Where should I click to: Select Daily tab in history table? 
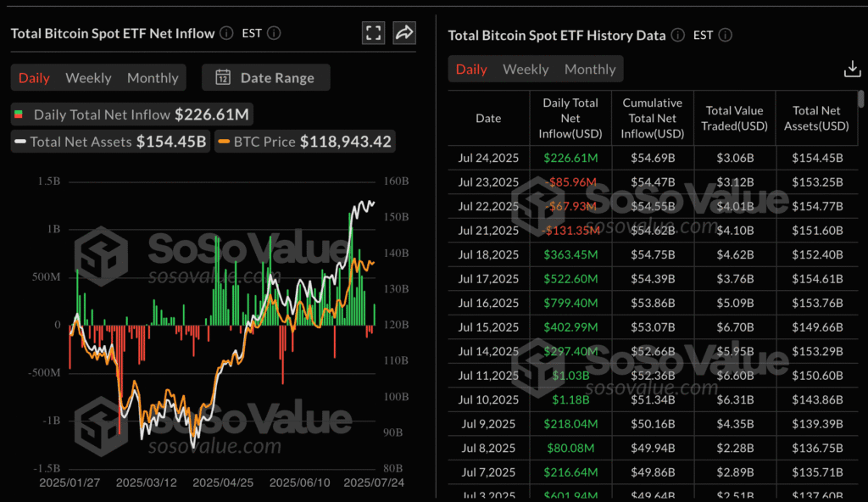(471, 69)
